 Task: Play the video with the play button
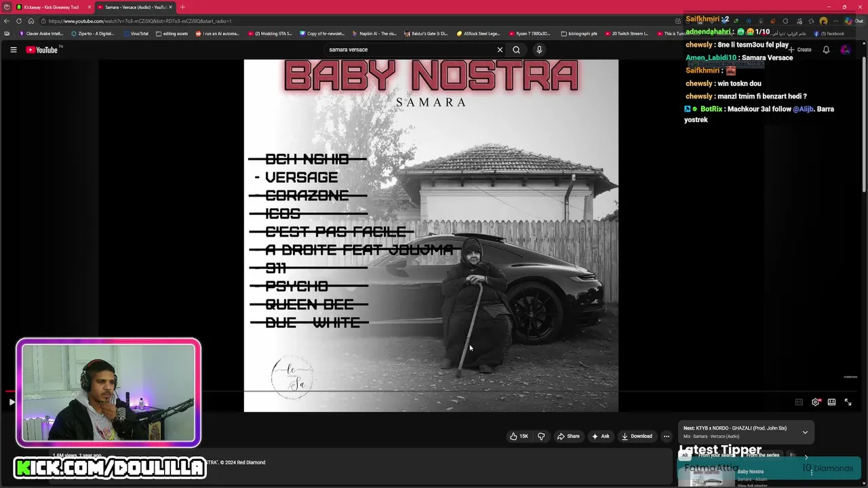12,402
